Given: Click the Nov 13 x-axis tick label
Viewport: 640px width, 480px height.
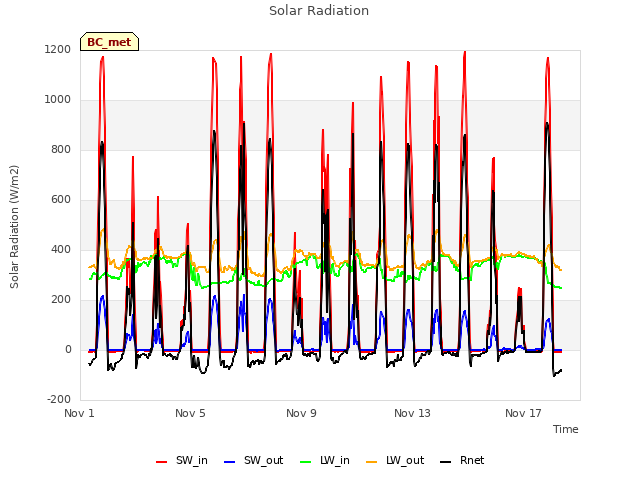Looking at the screenshot, I should (412, 413).
